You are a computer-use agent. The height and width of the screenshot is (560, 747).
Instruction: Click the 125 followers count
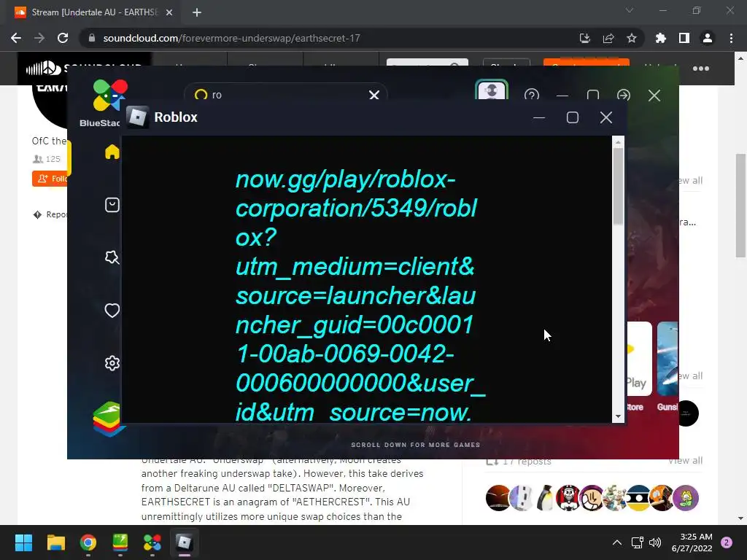pos(47,159)
